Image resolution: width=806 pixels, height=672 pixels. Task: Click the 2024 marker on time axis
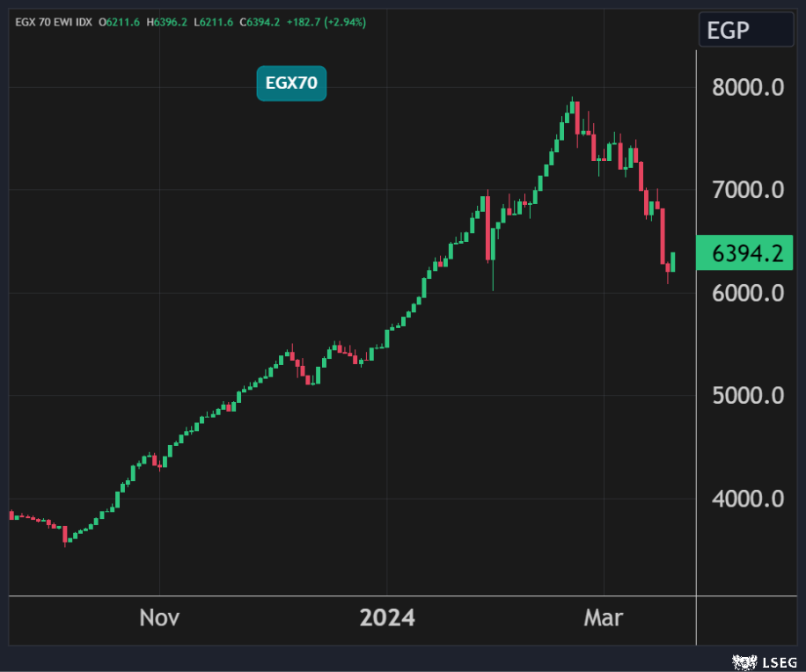point(387,617)
